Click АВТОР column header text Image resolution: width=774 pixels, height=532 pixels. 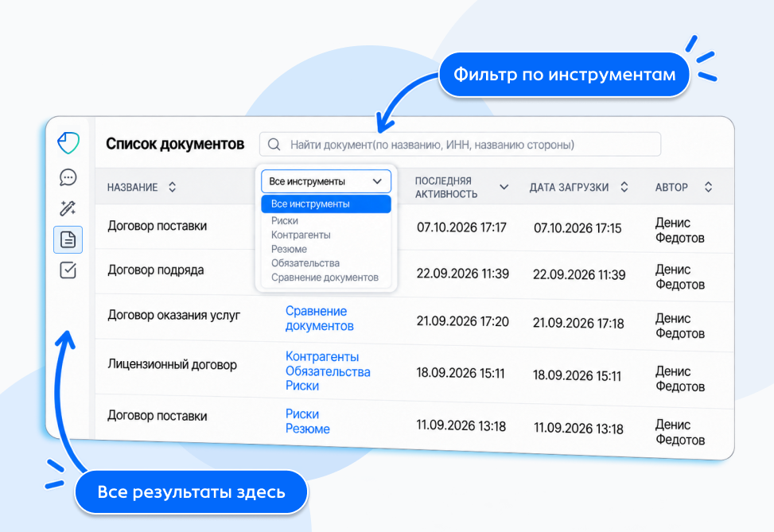[671, 188]
